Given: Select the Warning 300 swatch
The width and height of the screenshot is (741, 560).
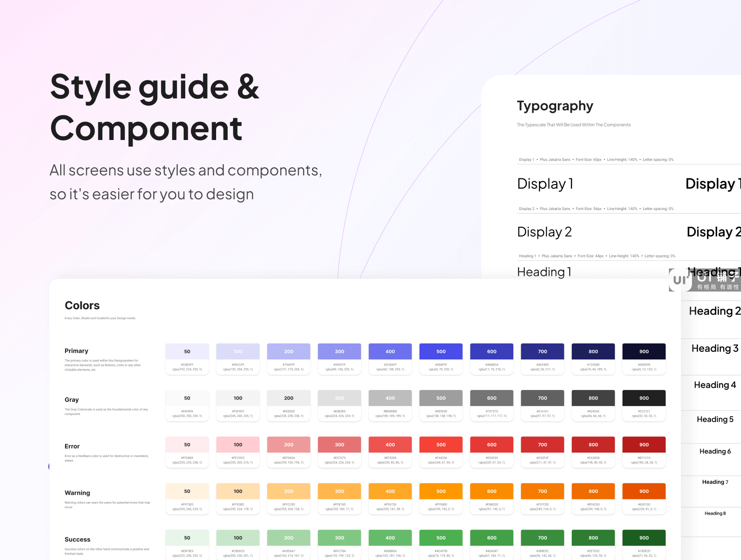Looking at the screenshot, I should point(340,498).
